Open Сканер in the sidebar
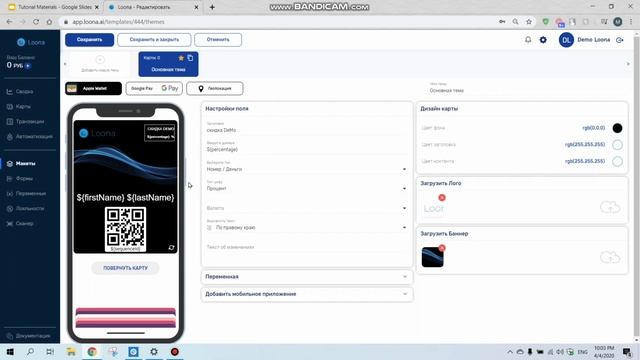Viewport: 640px width, 360px height. point(24,223)
